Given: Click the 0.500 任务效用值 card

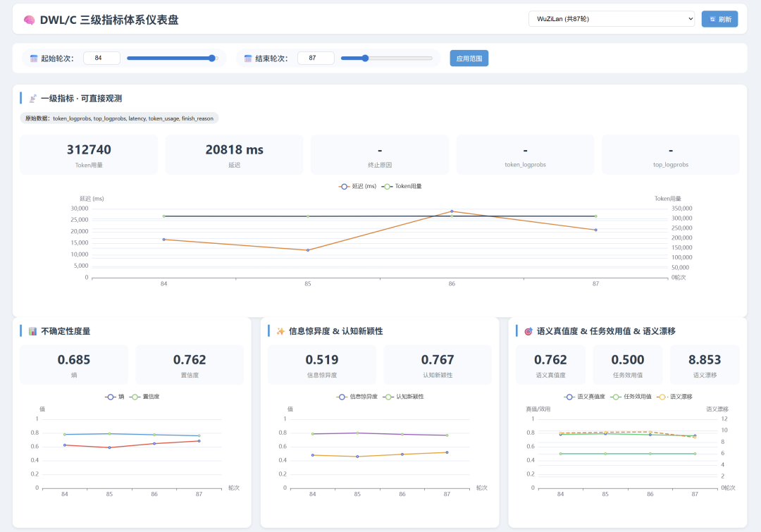Looking at the screenshot, I should pos(628,365).
